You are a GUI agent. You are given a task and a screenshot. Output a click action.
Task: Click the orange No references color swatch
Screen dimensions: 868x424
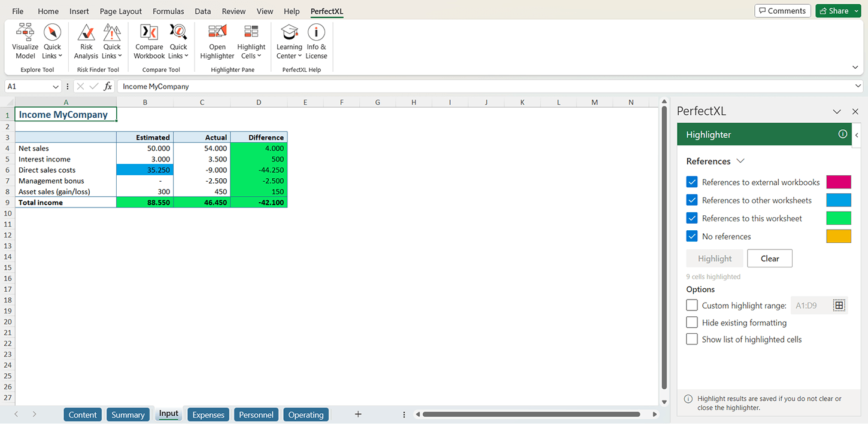838,236
